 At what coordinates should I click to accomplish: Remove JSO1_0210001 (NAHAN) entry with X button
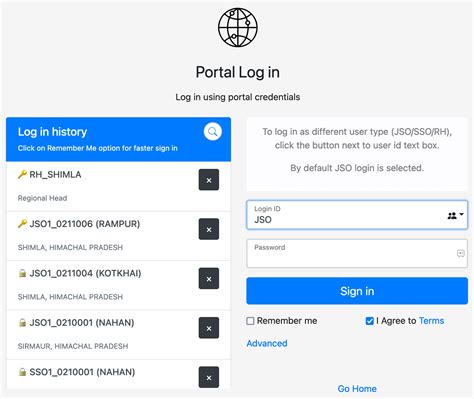coord(209,328)
